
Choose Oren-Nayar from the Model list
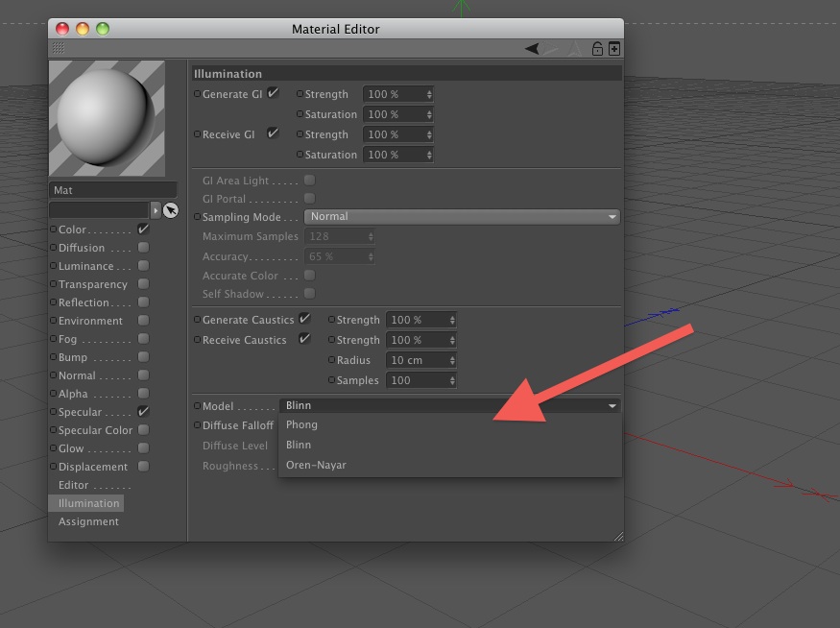(x=316, y=465)
